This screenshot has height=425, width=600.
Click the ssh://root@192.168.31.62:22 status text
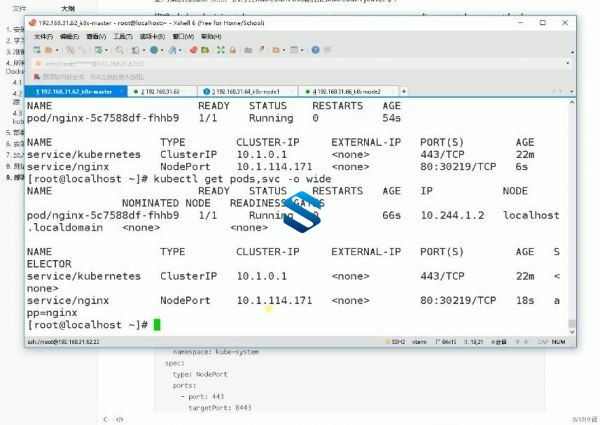(64, 342)
